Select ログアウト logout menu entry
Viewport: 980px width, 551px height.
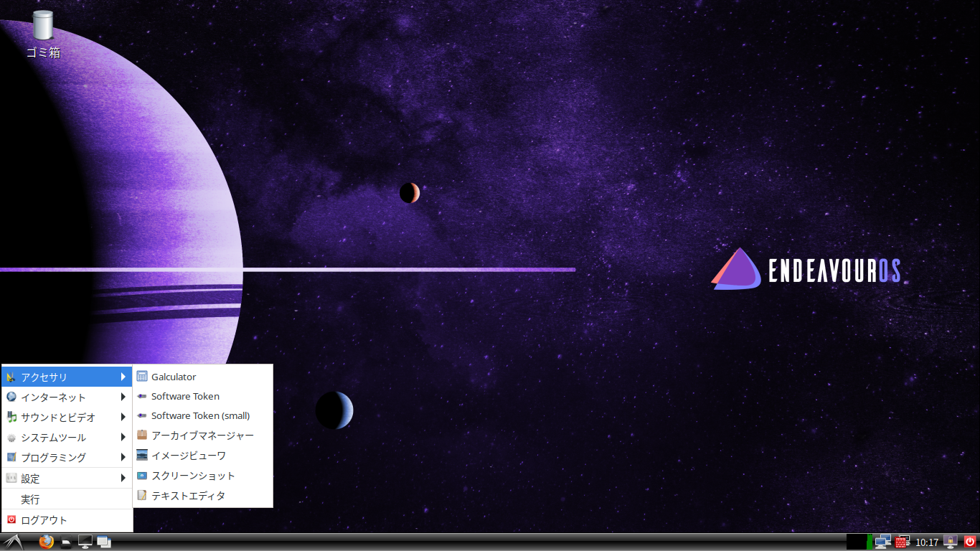(x=67, y=519)
